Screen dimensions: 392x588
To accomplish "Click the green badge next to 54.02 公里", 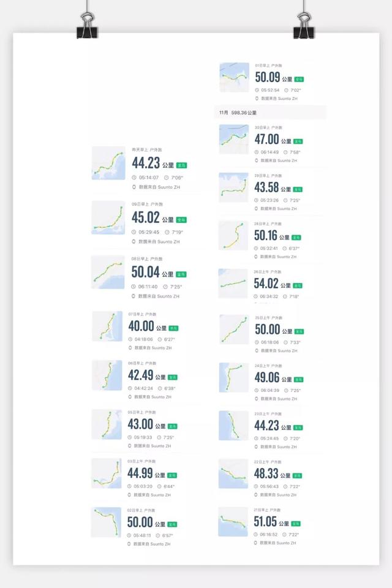I will click(298, 286).
